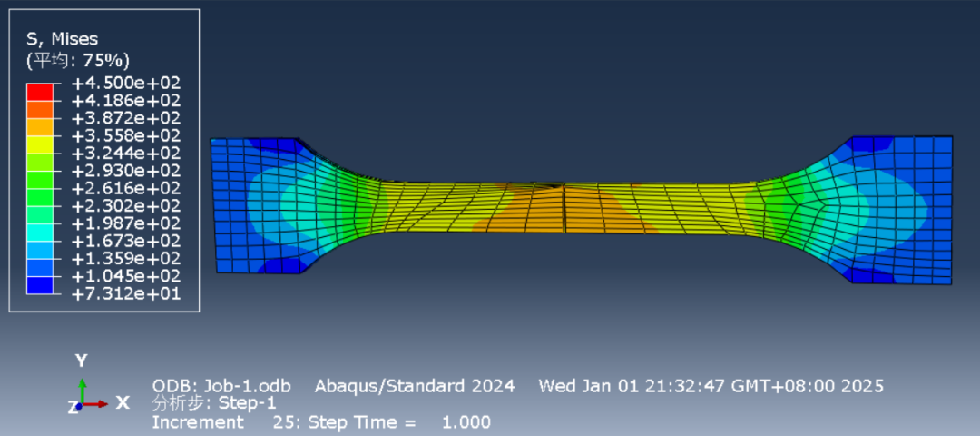Image resolution: width=980 pixels, height=436 pixels.
Task: Click the legend value +2.302e+02
Action: [x=126, y=205]
